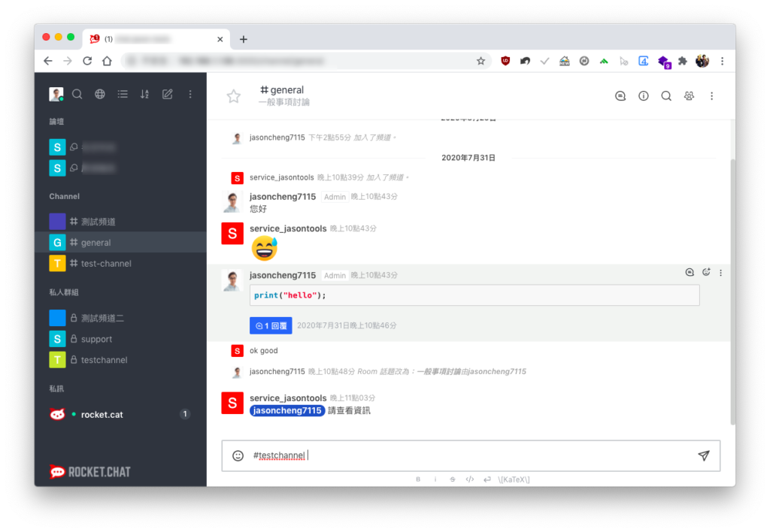Image resolution: width=770 pixels, height=532 pixels.
Task: Open the 測試頻道 channel
Action: click(x=121, y=222)
